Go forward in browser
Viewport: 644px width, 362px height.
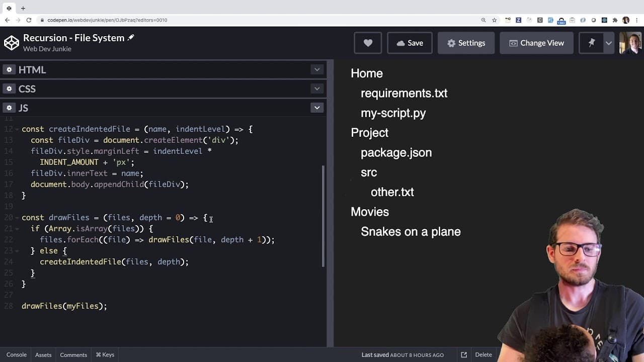18,20
